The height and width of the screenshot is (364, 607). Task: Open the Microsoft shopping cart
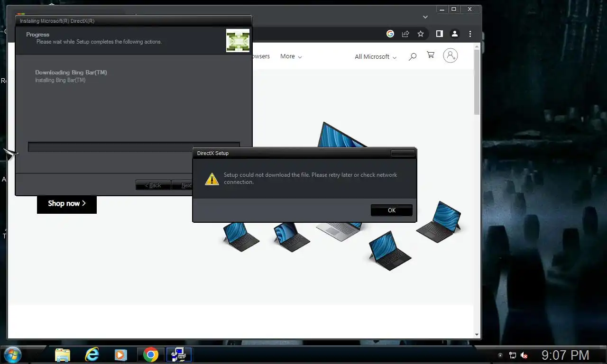431,55
